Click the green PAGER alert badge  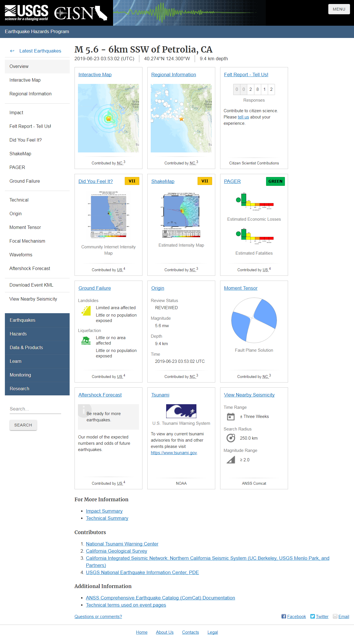click(x=275, y=181)
